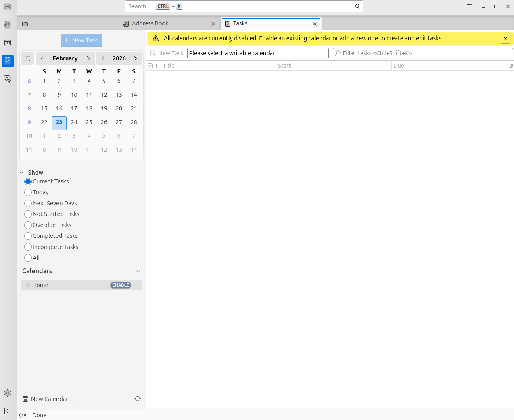514x420 pixels.
Task: Open Address Book from the spaces toolbar
Action: pos(8,25)
